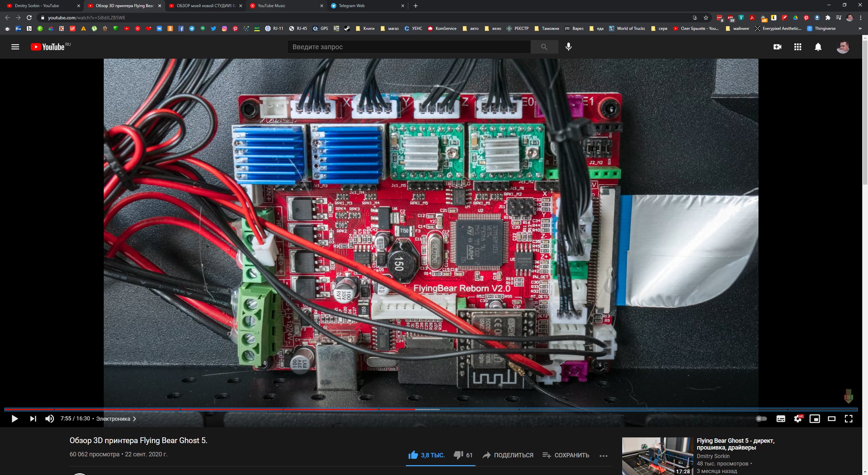
Task: Play the video
Action: click(15, 418)
